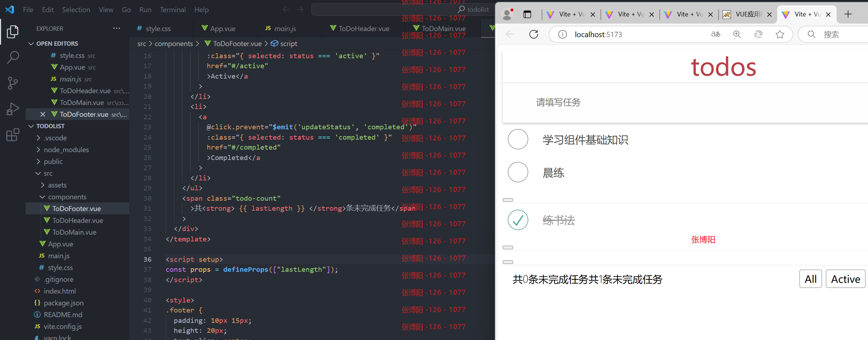Open browser profile avatar

(507, 14)
